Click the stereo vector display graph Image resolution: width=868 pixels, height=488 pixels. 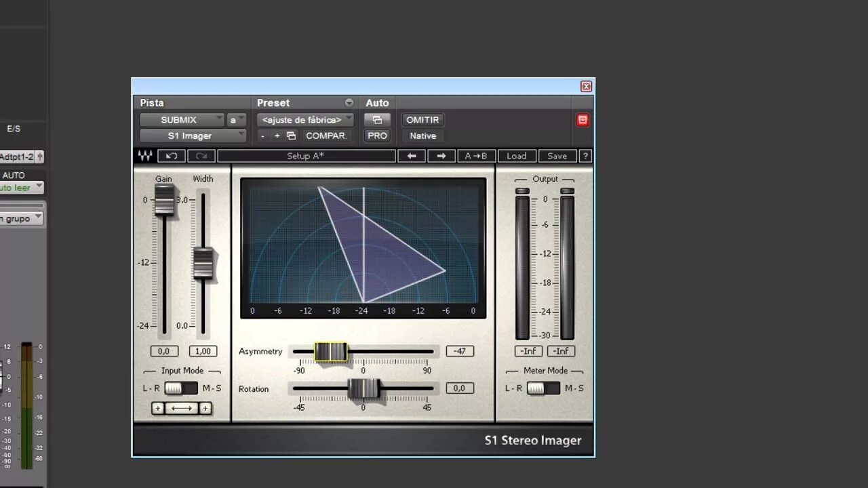tap(363, 248)
